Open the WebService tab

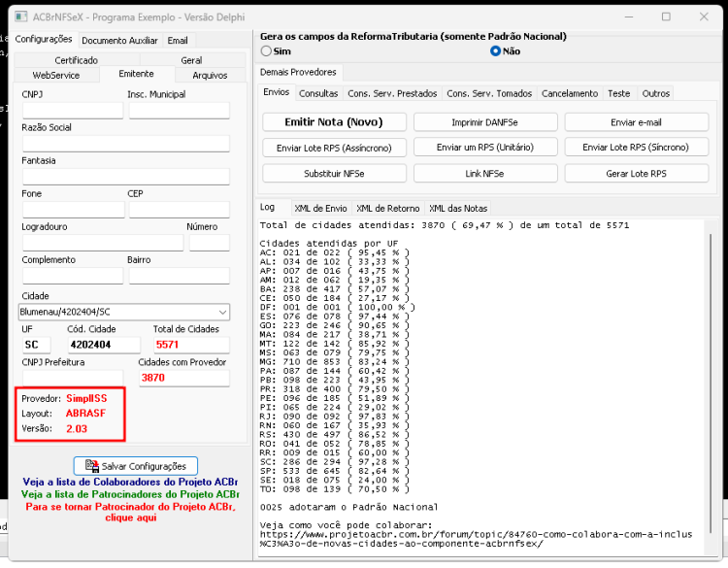click(56, 75)
